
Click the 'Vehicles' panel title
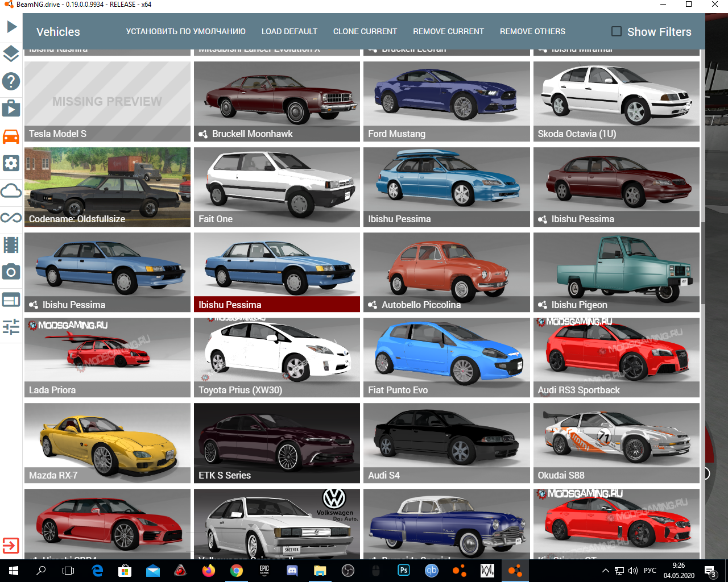[58, 32]
